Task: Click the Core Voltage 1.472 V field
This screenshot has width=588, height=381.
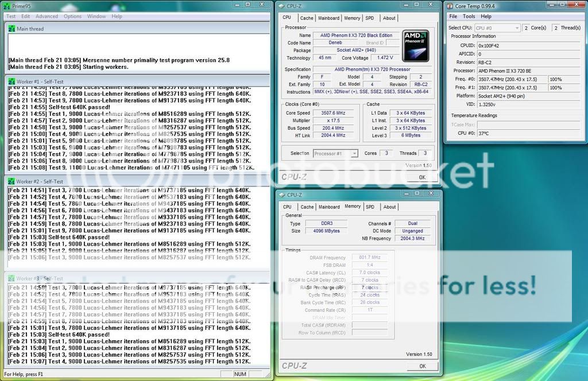Action: click(x=385, y=58)
